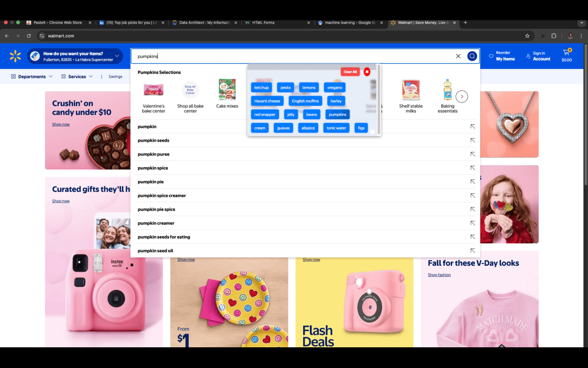Click the arrow beside pumpkin seeds suggestion
The height and width of the screenshot is (368, 588).
point(472,140)
